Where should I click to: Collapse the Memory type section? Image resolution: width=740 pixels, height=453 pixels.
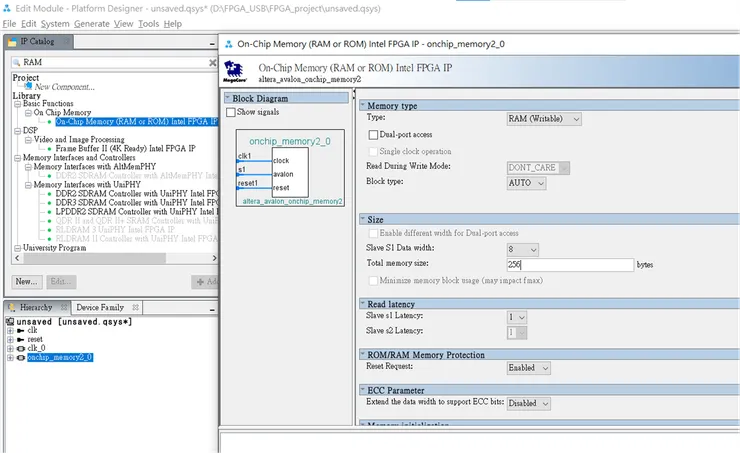[x=362, y=105]
